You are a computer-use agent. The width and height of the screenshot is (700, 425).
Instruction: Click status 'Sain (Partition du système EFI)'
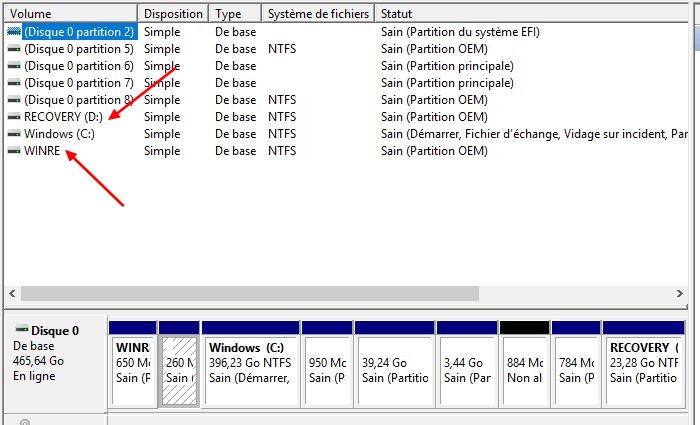[460, 32]
